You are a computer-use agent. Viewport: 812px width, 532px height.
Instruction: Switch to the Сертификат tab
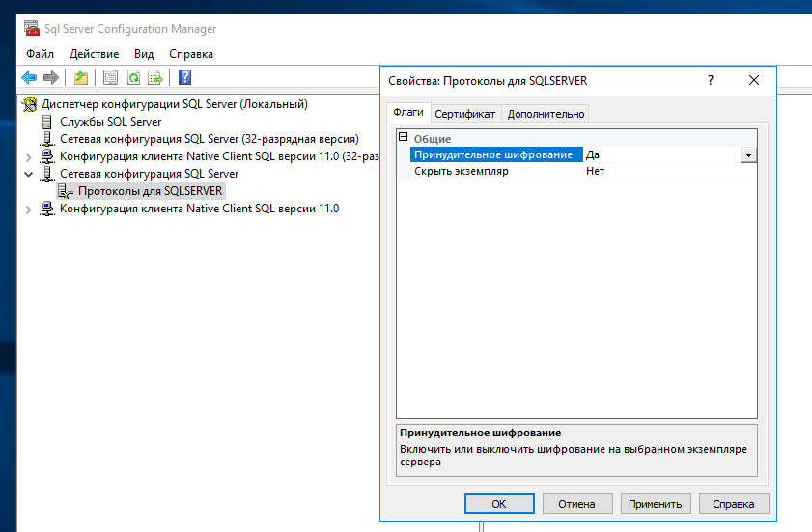click(465, 114)
